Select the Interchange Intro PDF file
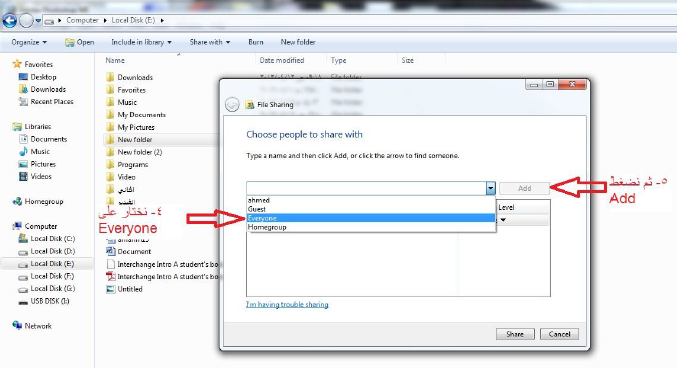This screenshot has width=677, height=368. 162,276
